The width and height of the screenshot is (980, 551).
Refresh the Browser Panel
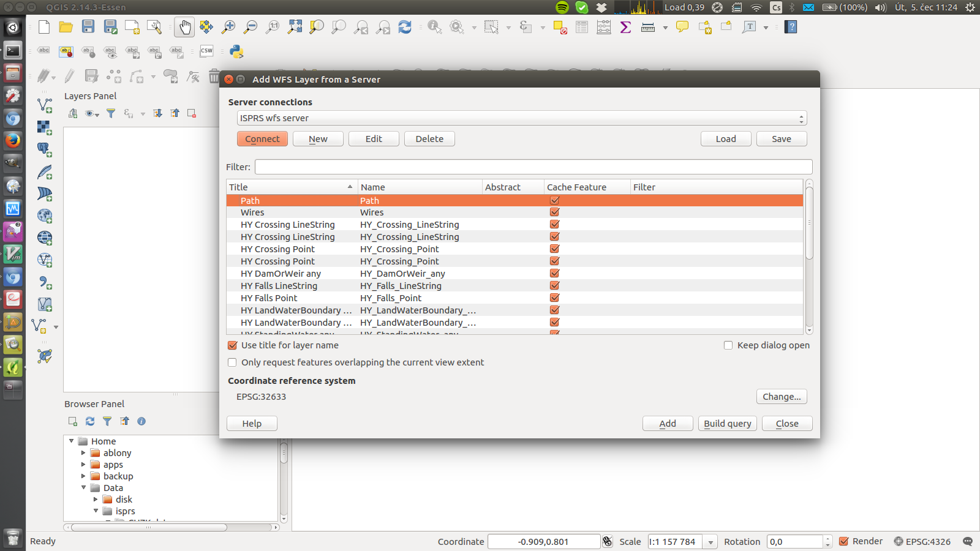tap(90, 421)
